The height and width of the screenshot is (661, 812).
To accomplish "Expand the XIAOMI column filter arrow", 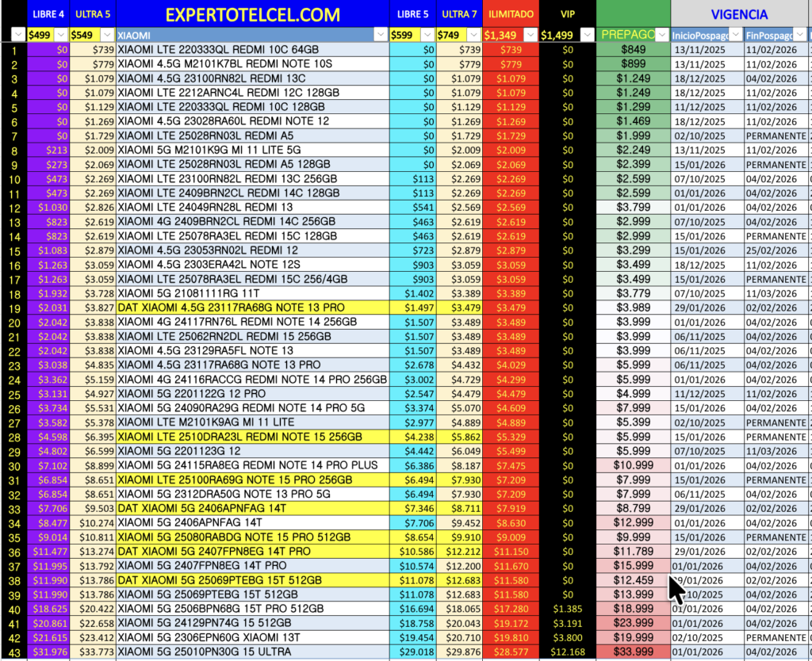I will [x=381, y=35].
